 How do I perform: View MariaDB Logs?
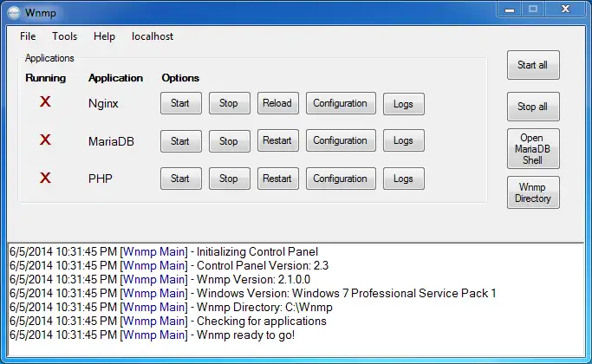[404, 140]
